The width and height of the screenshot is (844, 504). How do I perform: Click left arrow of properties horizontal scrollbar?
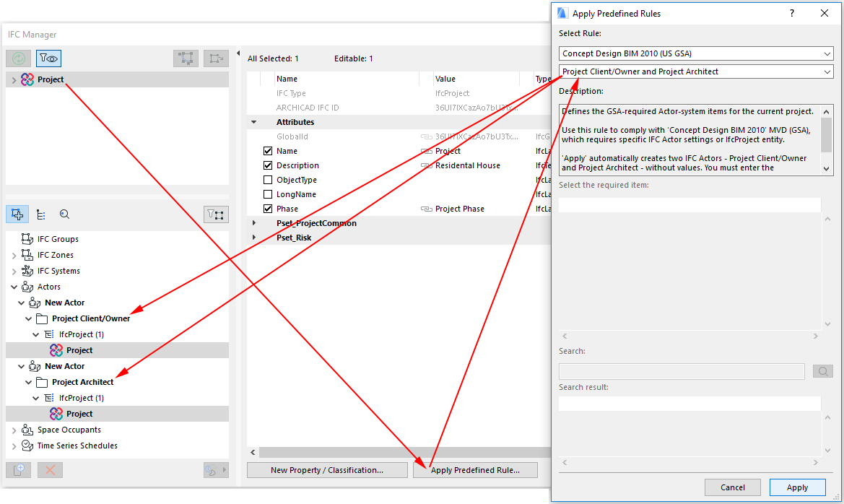pyautogui.click(x=253, y=452)
